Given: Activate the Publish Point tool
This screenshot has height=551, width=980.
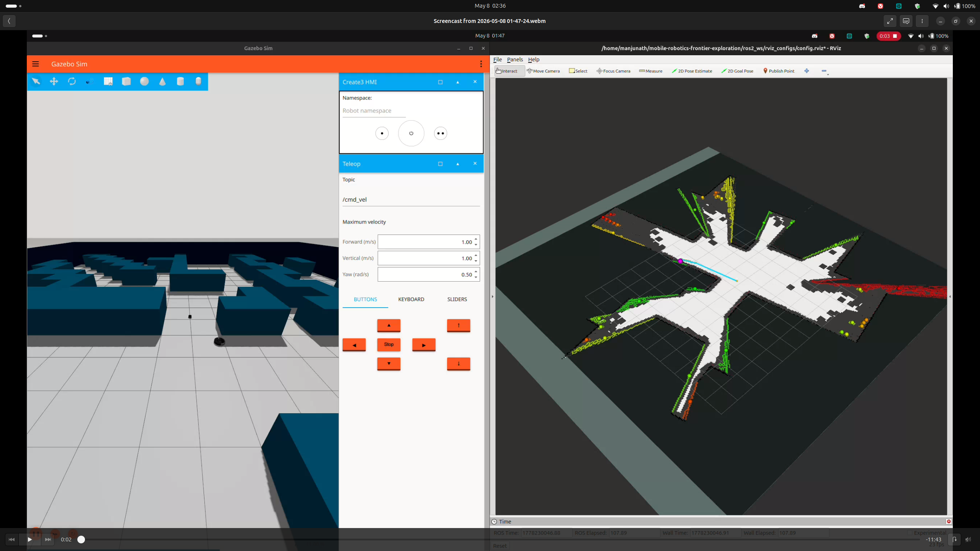Looking at the screenshot, I should (x=779, y=71).
